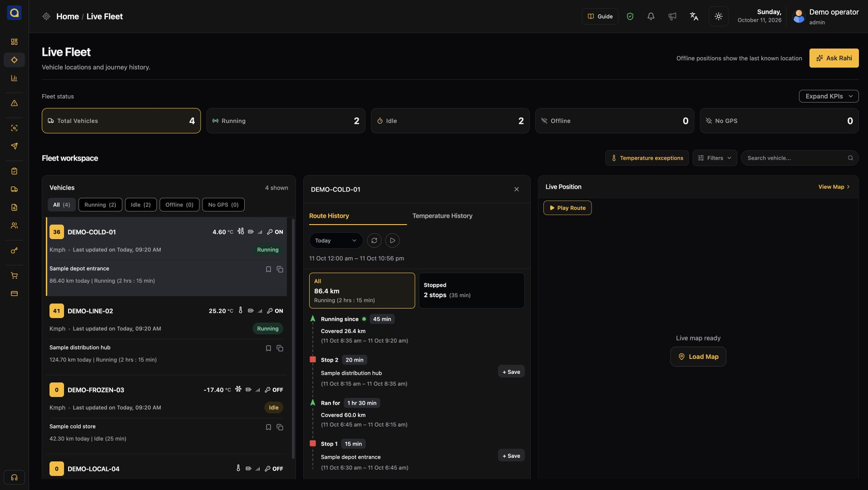Open the shopping cart sidebar icon
Viewport: 868px width, 490px height.
point(14,275)
